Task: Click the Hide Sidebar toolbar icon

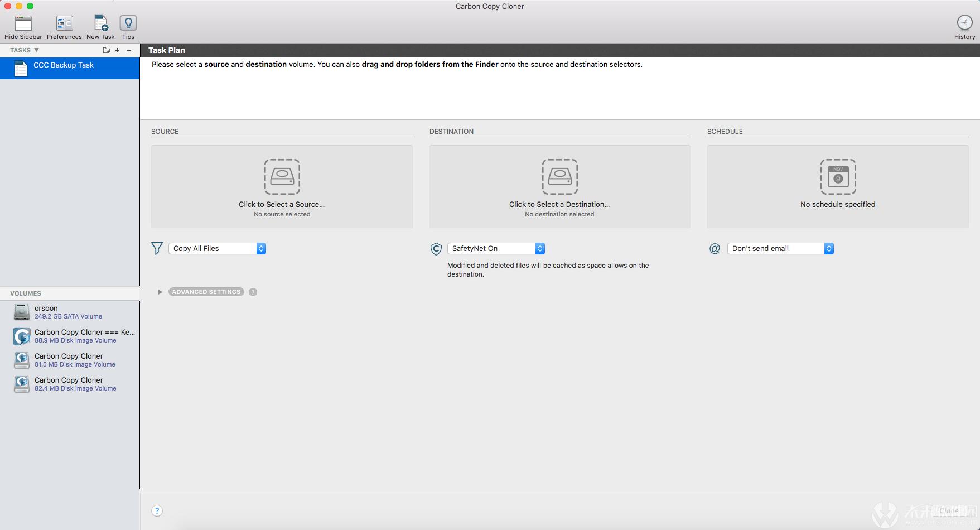Action: click(x=23, y=24)
